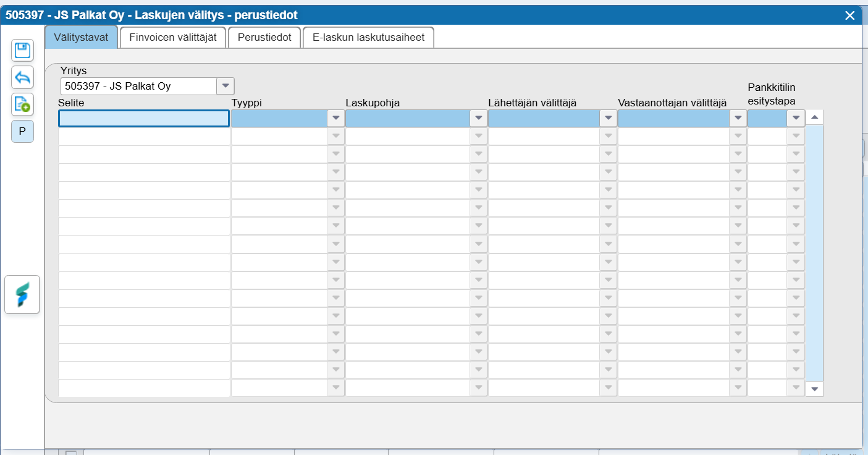This screenshot has width=868, height=455.
Task: Click the save diskette icon
Action: [23, 50]
